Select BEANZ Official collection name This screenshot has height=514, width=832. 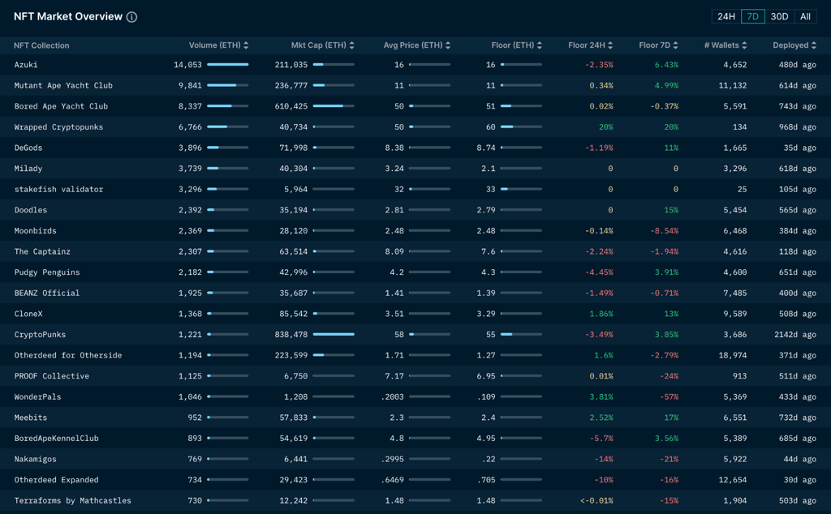pos(47,293)
